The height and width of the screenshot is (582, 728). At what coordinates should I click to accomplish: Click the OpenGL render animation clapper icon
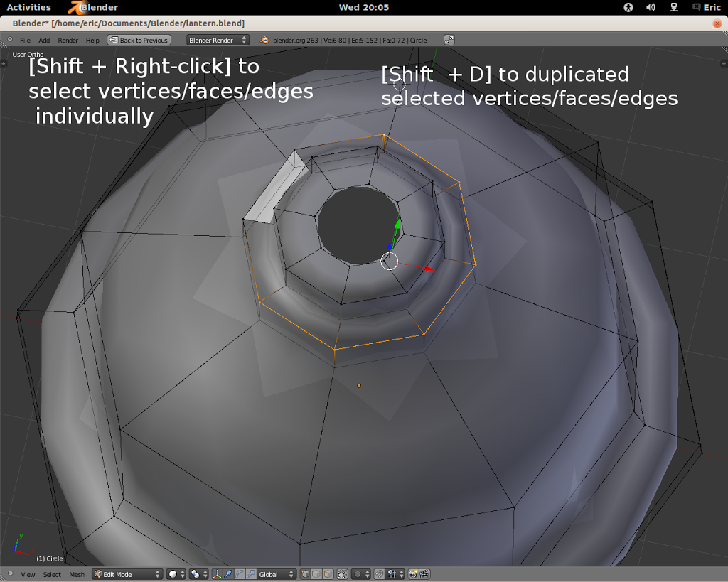pyautogui.click(x=424, y=574)
